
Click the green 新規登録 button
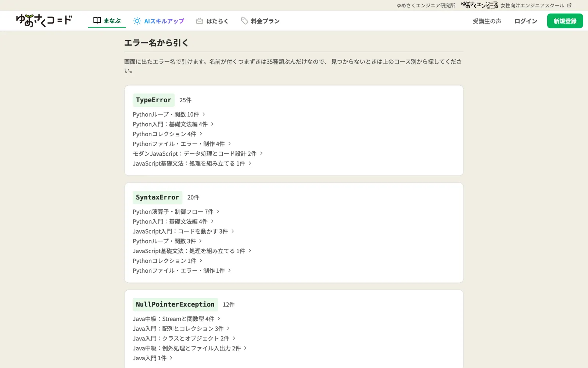(565, 21)
